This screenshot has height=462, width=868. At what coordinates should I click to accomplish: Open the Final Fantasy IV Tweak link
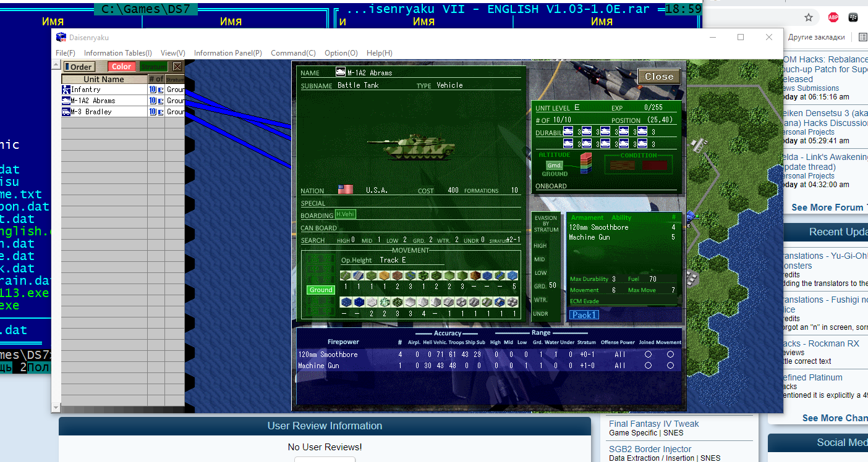click(x=654, y=424)
